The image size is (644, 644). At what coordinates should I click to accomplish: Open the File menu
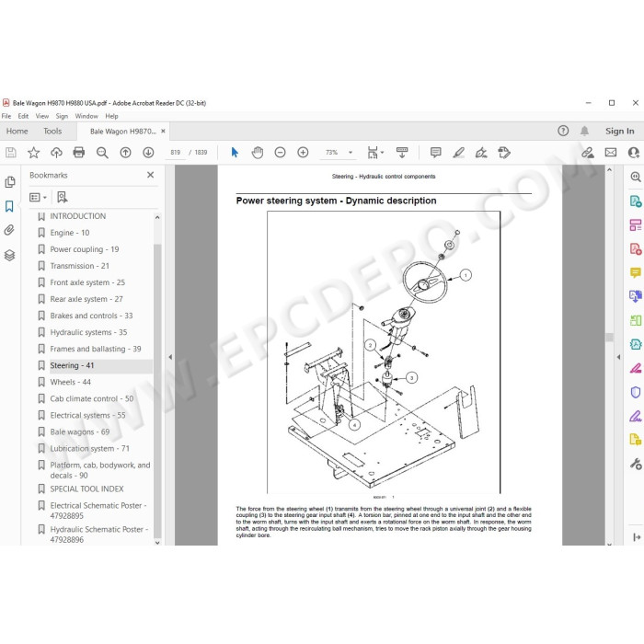(x=6, y=116)
